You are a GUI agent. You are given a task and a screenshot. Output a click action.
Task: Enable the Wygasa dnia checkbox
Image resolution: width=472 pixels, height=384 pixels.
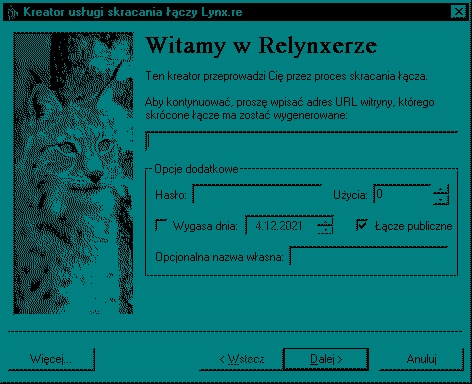click(161, 225)
